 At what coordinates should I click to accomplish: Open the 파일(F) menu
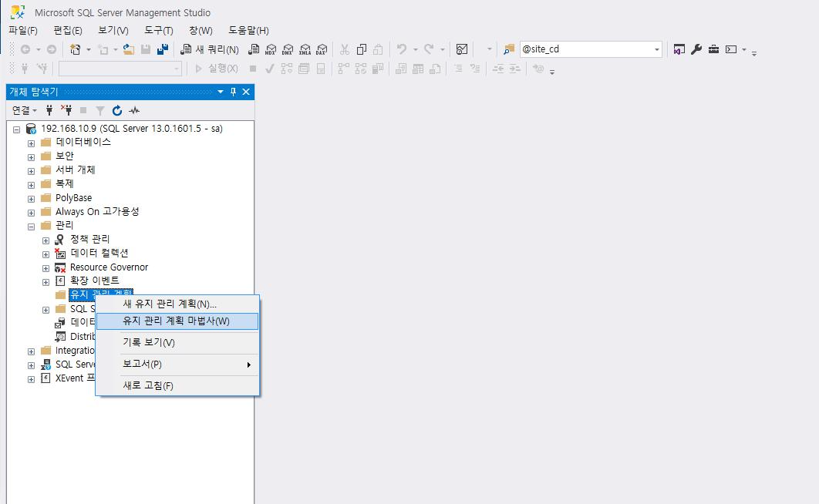pos(23,31)
